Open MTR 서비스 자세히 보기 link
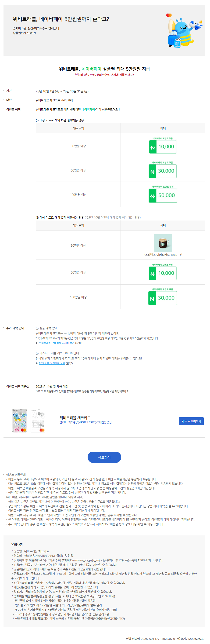210x644 pixels. coord(52,363)
